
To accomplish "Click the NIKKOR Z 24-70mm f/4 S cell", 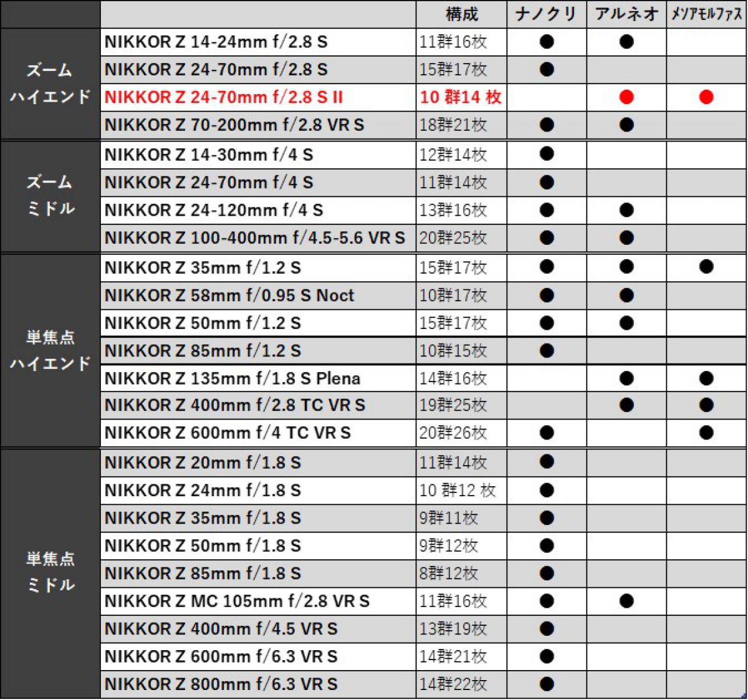I will pyautogui.click(x=258, y=183).
